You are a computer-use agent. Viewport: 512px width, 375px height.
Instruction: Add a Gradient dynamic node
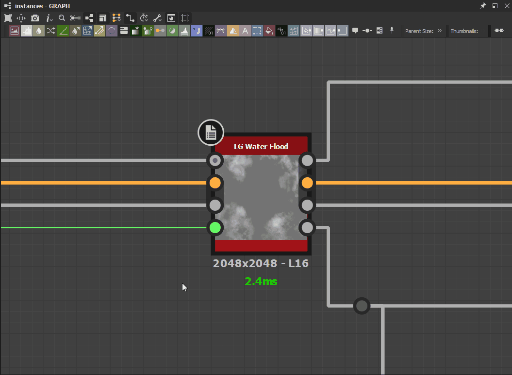(135, 31)
